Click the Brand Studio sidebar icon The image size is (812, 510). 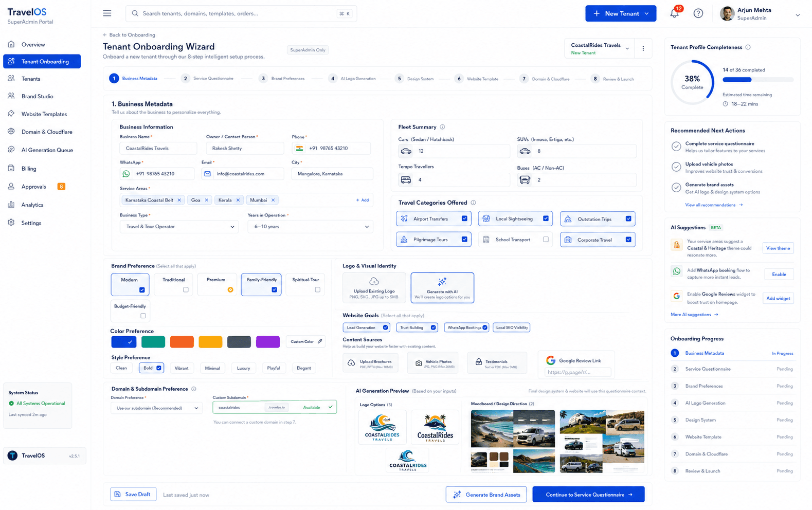(x=11, y=96)
